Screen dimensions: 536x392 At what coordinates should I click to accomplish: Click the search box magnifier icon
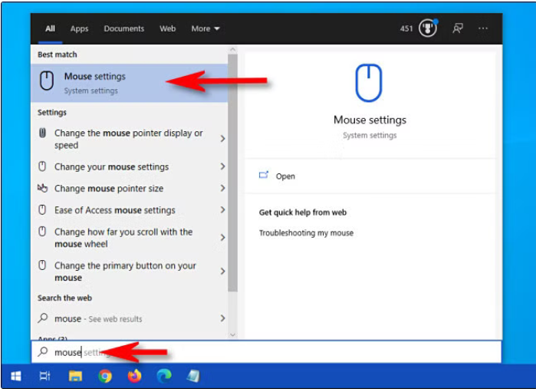tap(42, 351)
